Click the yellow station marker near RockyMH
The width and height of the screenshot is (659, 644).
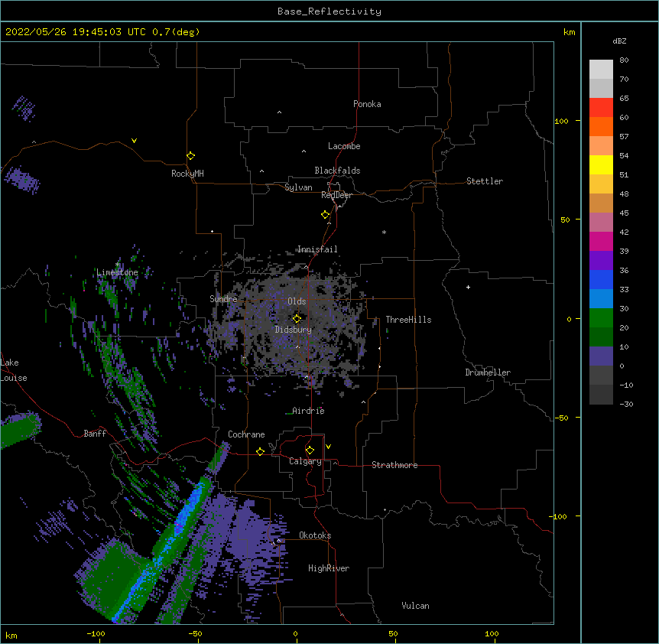(x=190, y=155)
